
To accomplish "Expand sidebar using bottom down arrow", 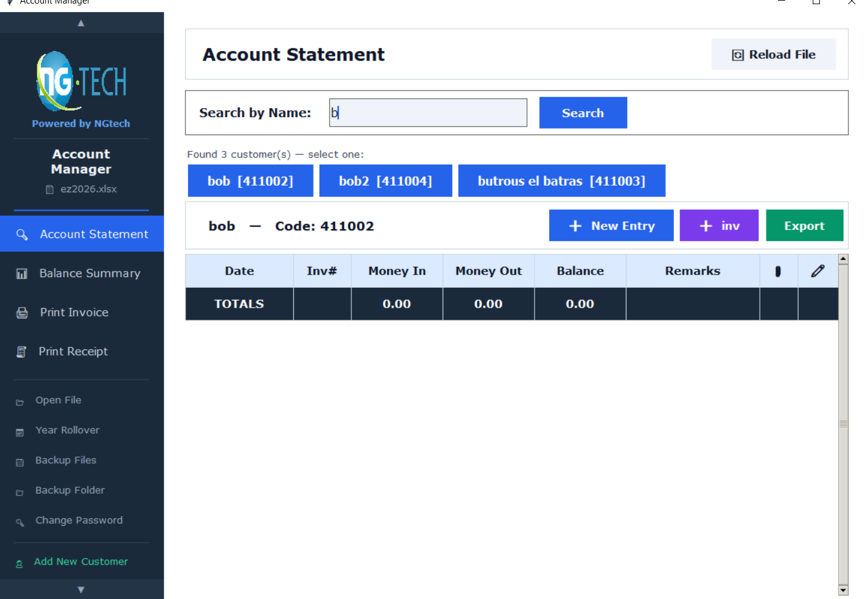I will 81,589.
